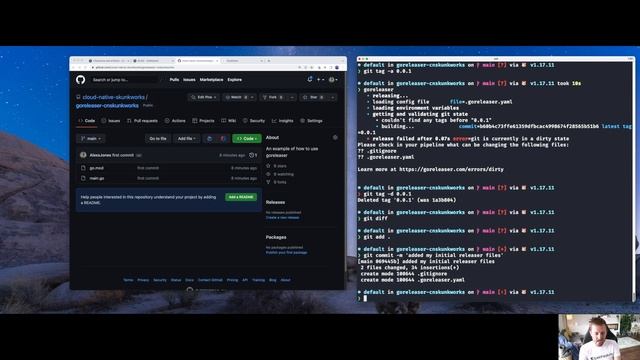Go to Issues in GitHub top header
This screenshot has width=640, height=360.
[x=189, y=80]
